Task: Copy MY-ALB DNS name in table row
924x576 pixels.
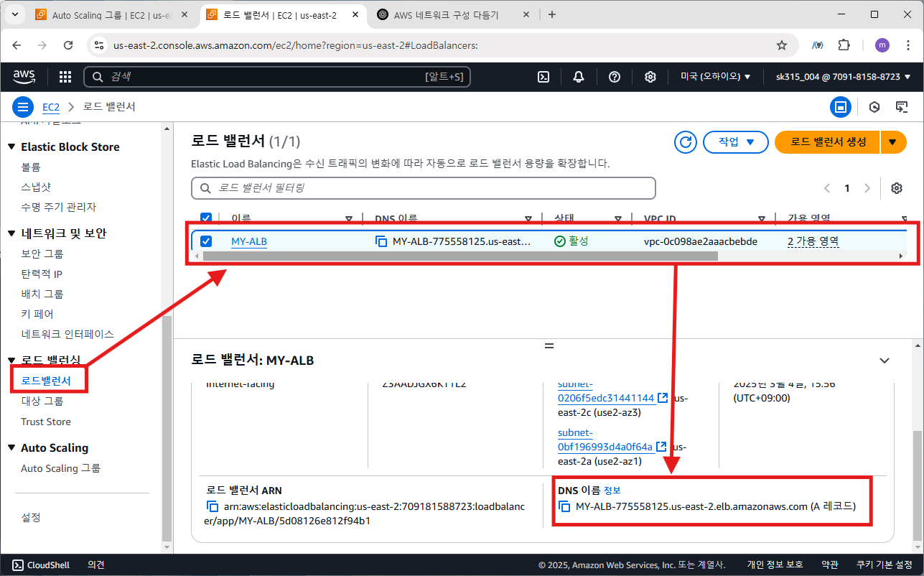Action: (381, 241)
